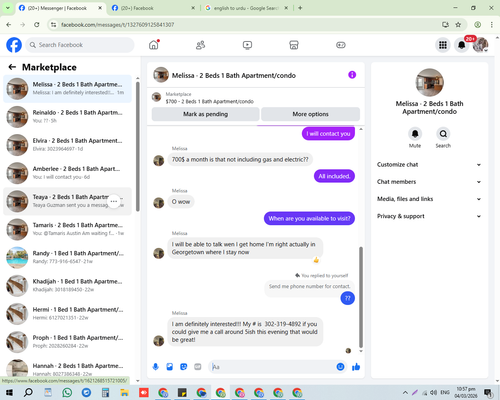Open Windows Start menu
500x400 pixels.
[x=9, y=392]
